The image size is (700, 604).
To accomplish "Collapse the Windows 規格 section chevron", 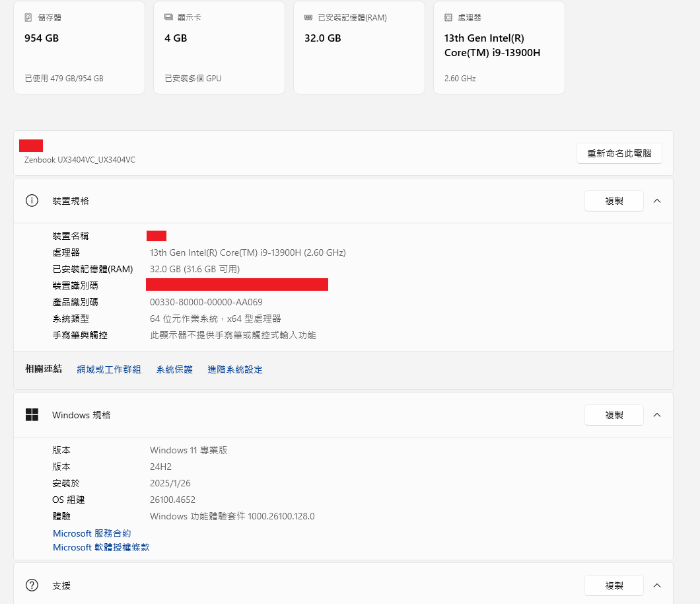I will click(x=656, y=414).
